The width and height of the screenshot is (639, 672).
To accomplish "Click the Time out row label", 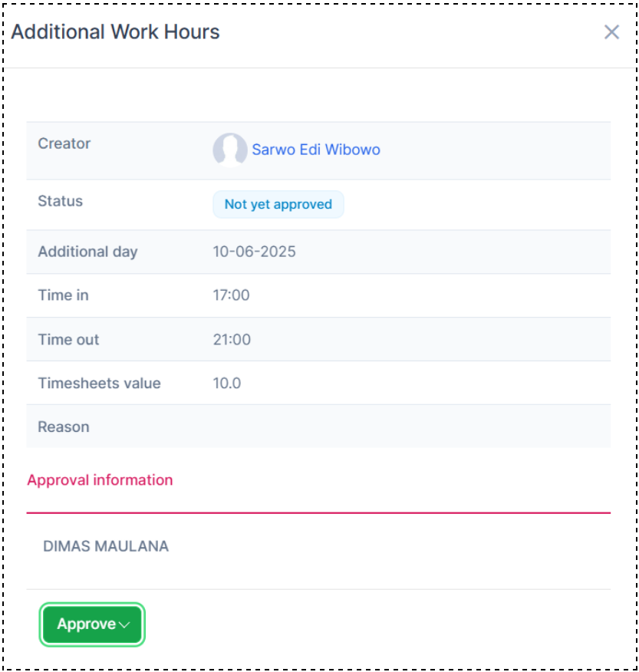I will tap(69, 340).
